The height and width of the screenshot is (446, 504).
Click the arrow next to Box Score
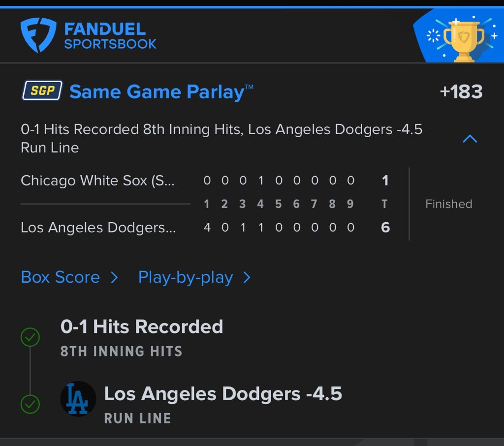click(x=114, y=278)
